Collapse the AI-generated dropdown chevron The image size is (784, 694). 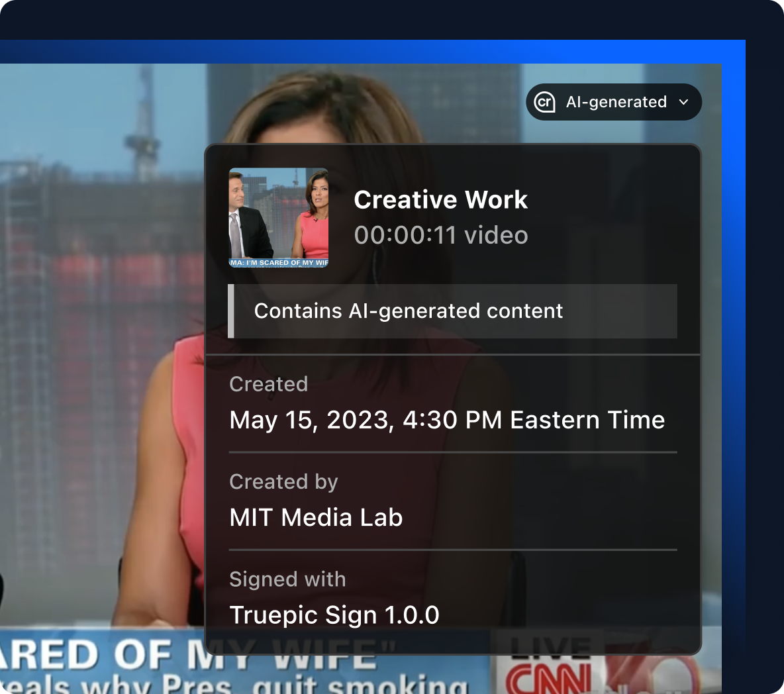pos(683,102)
